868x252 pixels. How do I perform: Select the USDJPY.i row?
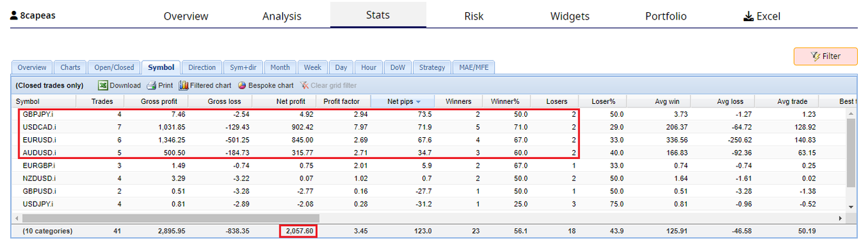[x=429, y=204]
